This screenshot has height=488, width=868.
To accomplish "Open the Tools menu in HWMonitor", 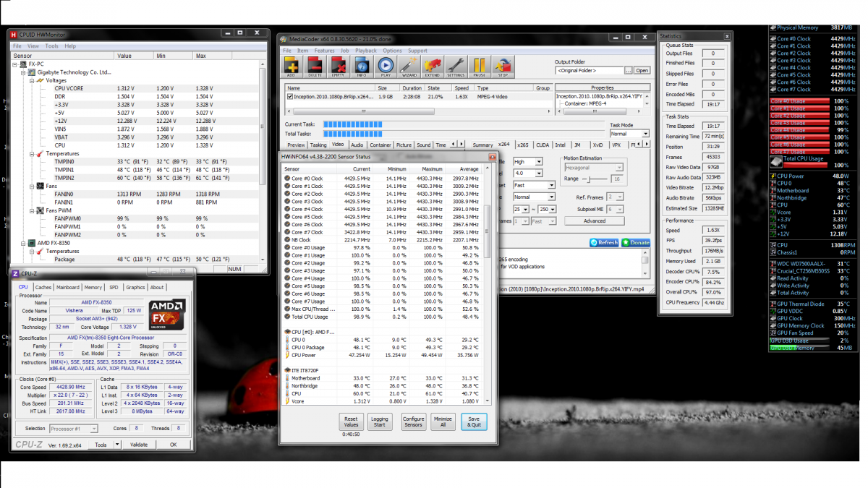I will 51,46.
